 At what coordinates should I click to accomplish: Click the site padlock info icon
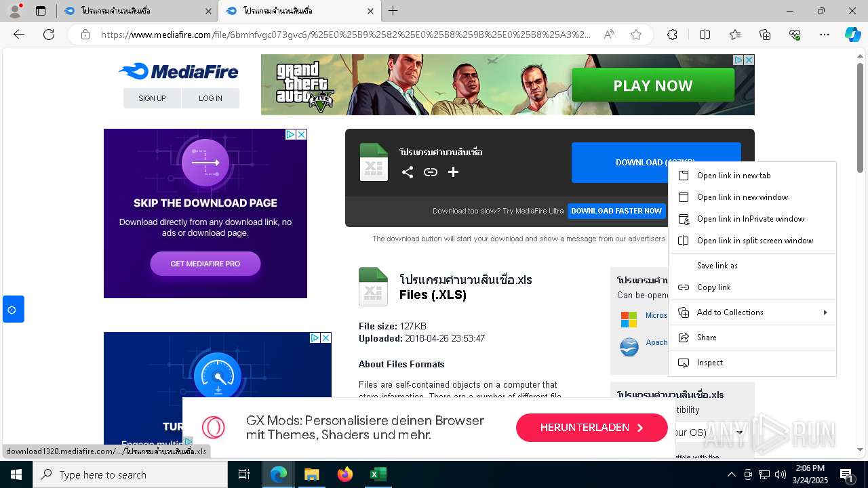pos(85,35)
